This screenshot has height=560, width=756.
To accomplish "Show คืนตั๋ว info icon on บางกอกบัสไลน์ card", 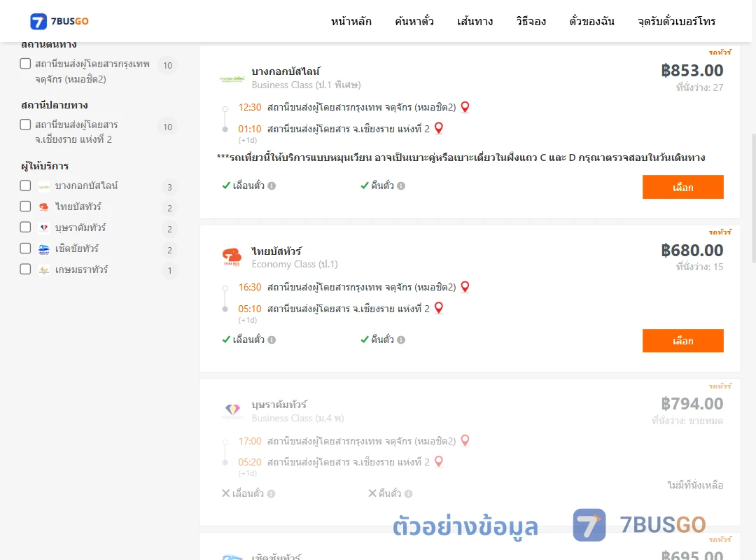I will point(401,185).
